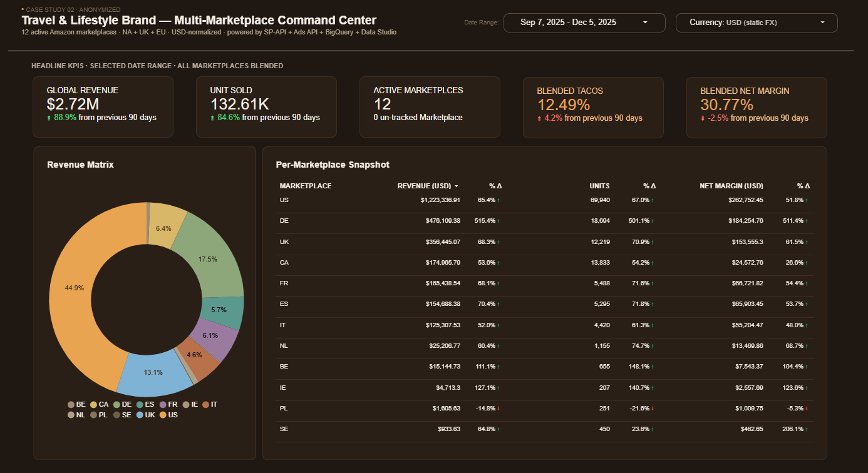
Task: Click the Blended TACOS 12.49% value
Action: click(x=563, y=104)
